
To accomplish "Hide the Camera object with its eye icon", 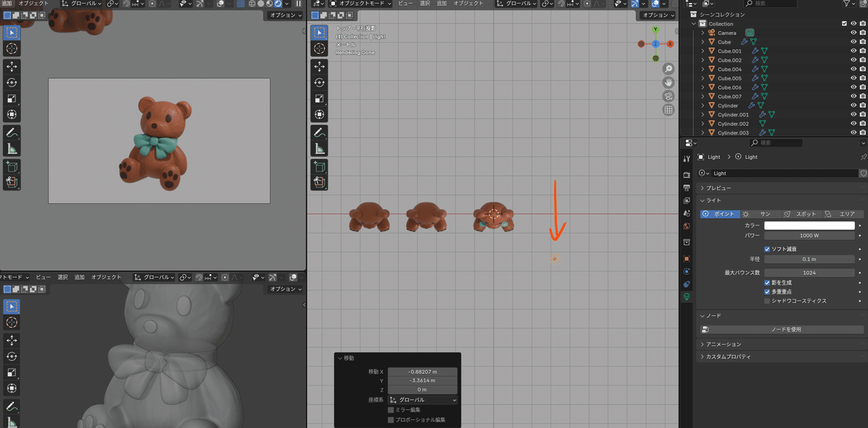I will pos(854,33).
